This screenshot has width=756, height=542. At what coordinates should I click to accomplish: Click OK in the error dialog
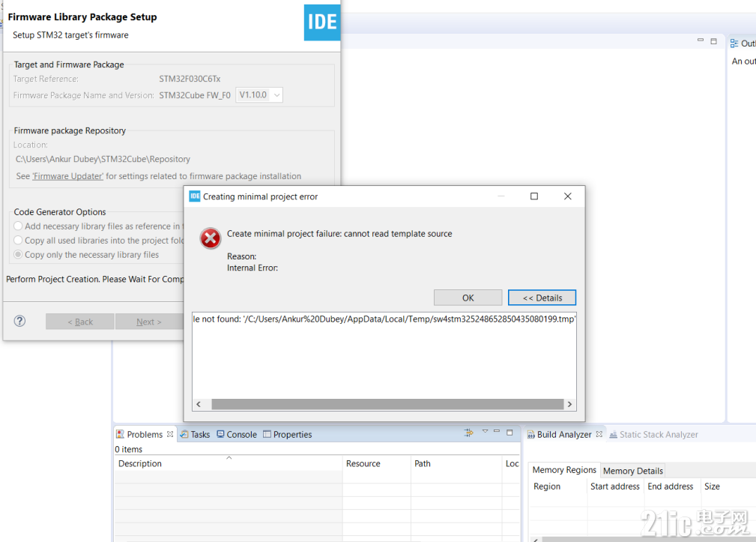click(x=468, y=298)
